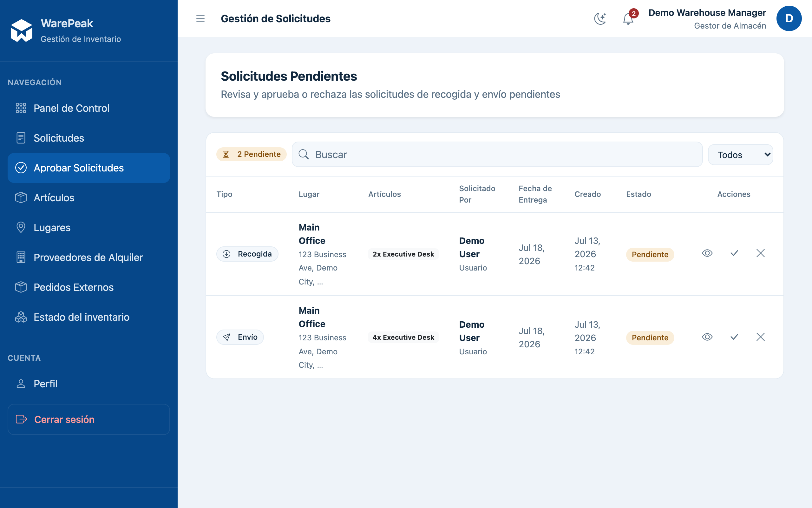The image size is (812, 508).
Task: Click the Estado column header
Action: point(638,194)
